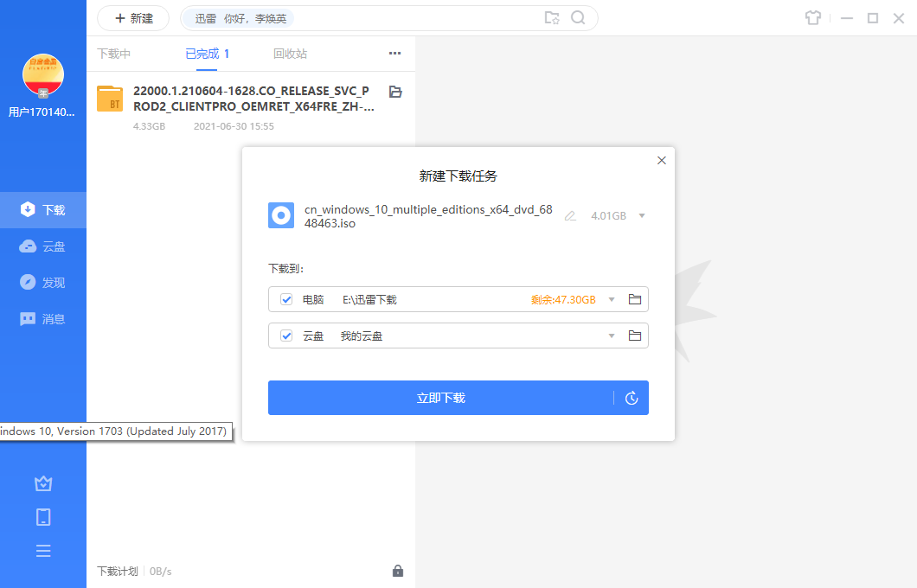Toggle the lock icon near 下载计划
The image size is (917, 588).
(398, 571)
